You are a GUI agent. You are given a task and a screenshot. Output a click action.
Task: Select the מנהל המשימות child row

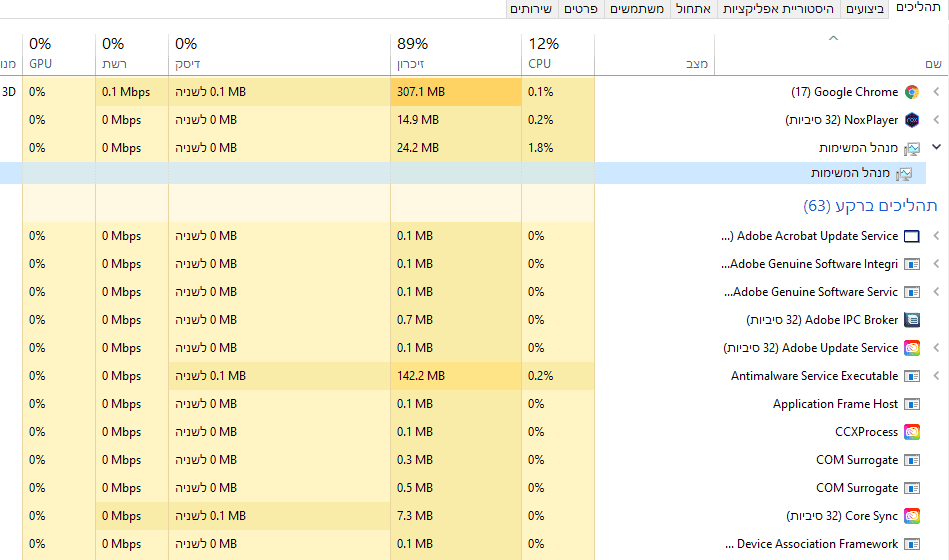pos(850,173)
